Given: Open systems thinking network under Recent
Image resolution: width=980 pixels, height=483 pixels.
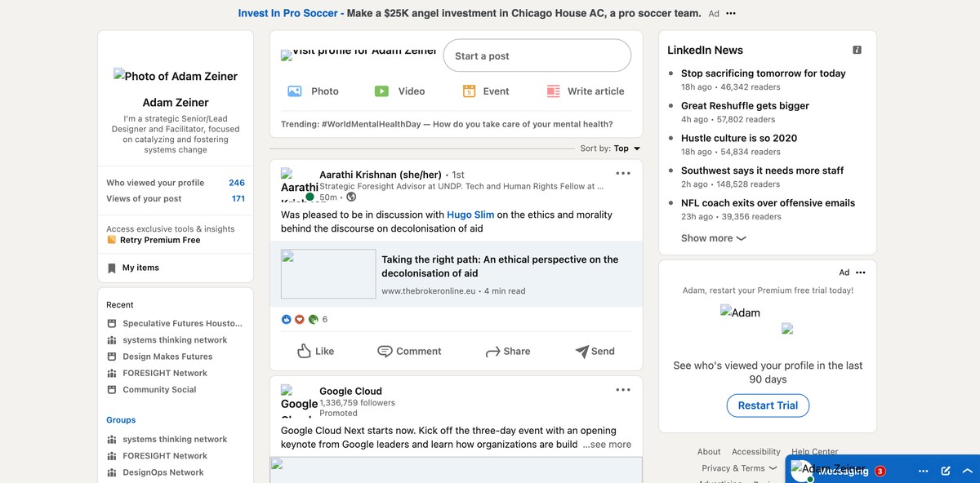Looking at the screenshot, I should coord(175,340).
